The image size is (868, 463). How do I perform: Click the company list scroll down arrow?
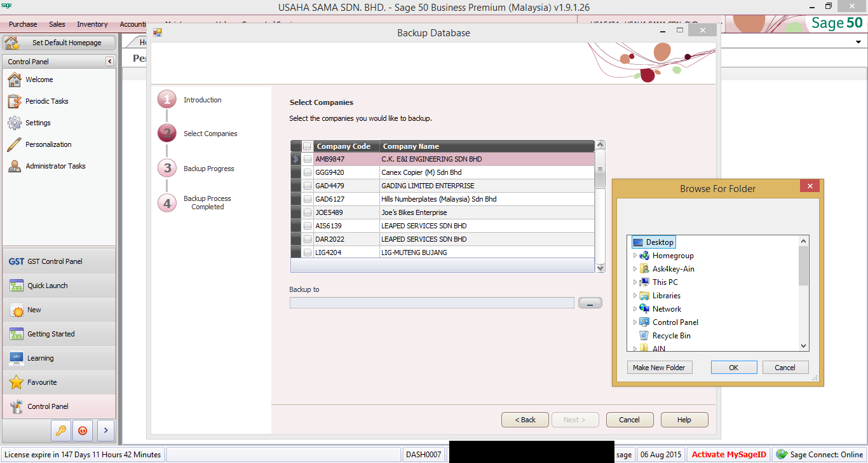click(x=600, y=268)
